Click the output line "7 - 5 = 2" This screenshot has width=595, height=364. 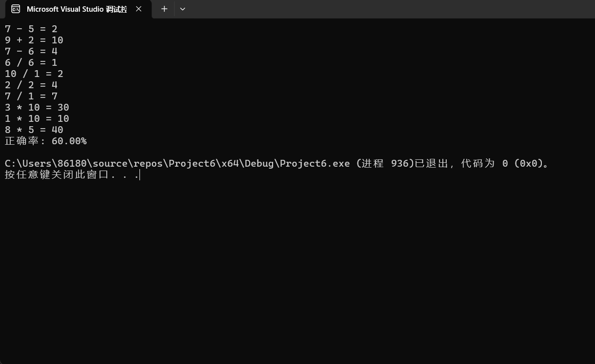[x=31, y=29]
